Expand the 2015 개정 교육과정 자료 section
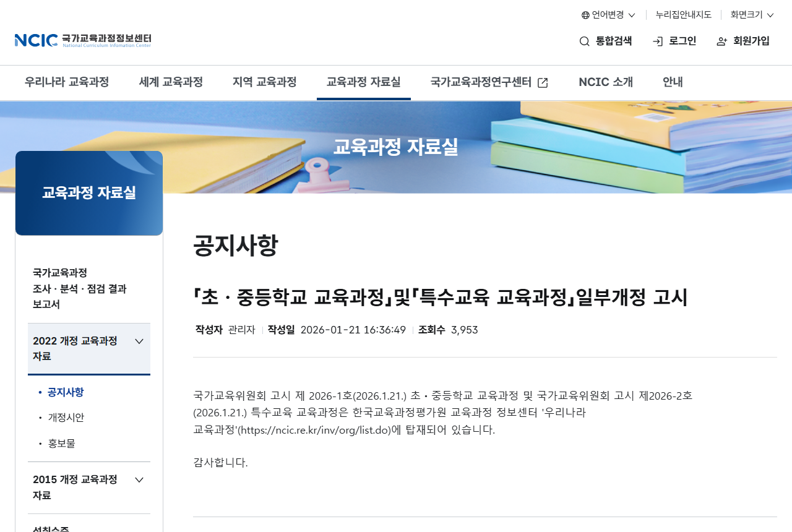Screen dimensions: 792x532 pos(89,487)
